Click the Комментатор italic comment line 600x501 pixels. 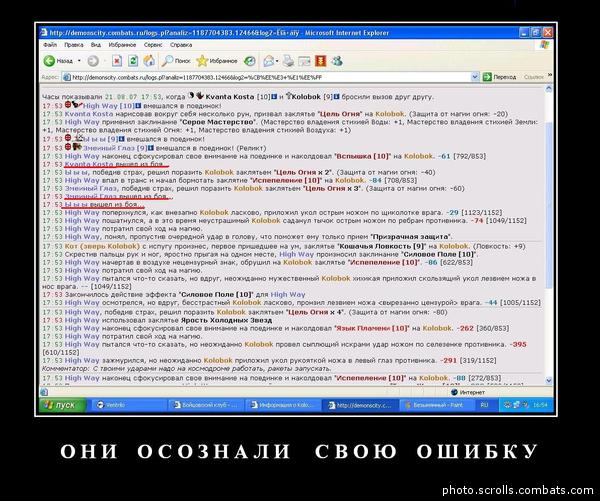186,368
